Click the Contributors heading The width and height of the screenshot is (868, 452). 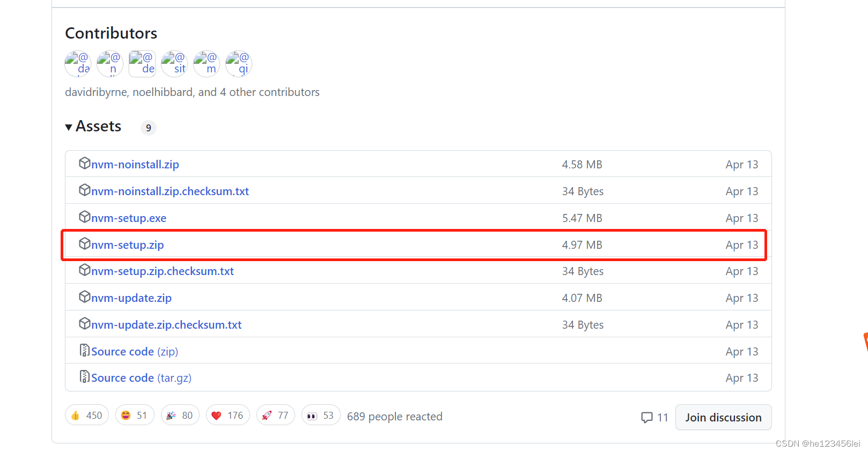click(111, 33)
